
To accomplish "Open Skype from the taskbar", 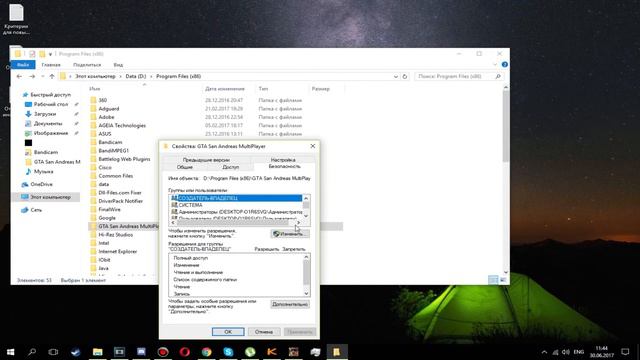I will point(228,351).
